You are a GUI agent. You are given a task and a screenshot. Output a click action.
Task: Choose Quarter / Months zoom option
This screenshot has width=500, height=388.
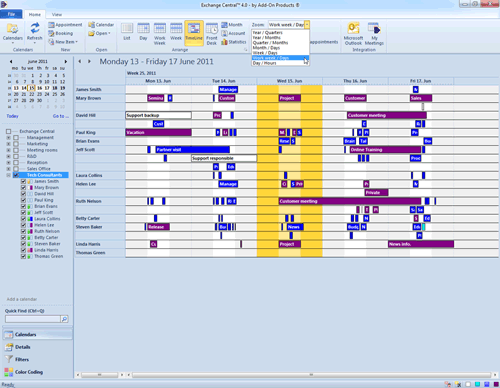[280, 43]
